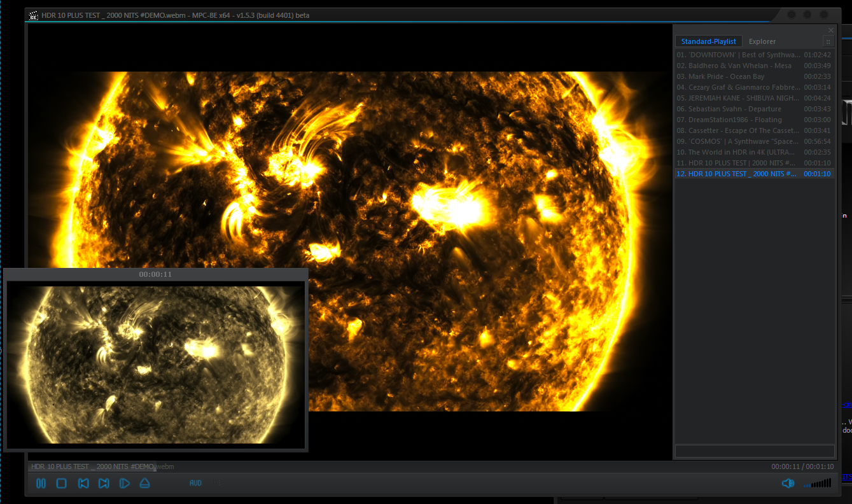Stop the video with the stop button
This screenshot has width=852, height=504.
click(x=62, y=484)
